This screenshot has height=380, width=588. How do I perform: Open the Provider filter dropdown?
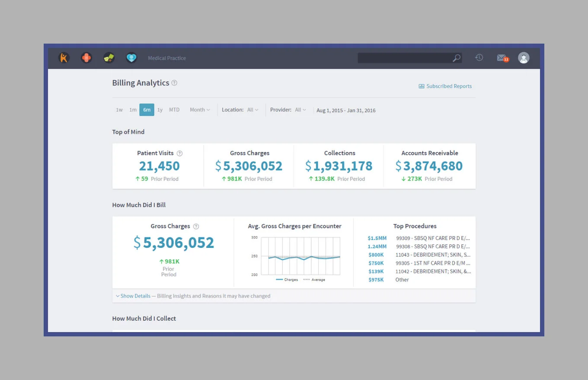pos(300,110)
